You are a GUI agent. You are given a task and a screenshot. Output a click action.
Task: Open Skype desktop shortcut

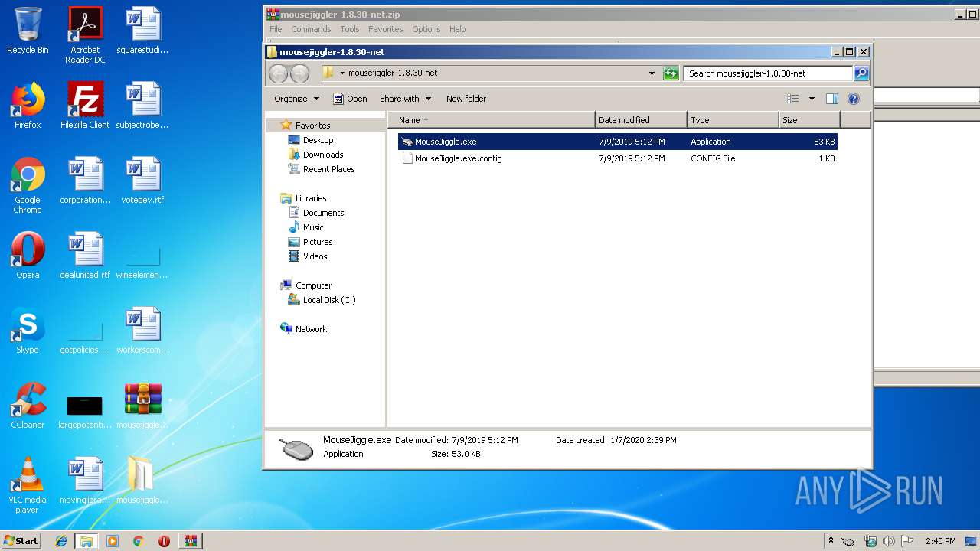(x=28, y=331)
